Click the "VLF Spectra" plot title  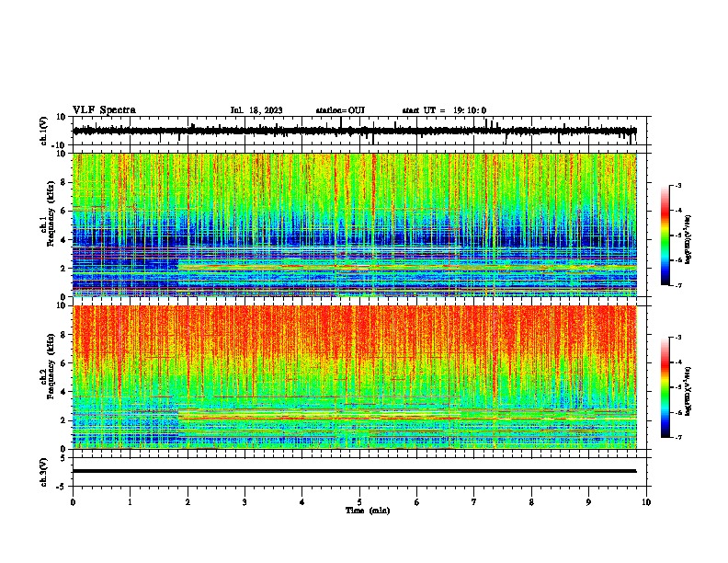pos(104,110)
